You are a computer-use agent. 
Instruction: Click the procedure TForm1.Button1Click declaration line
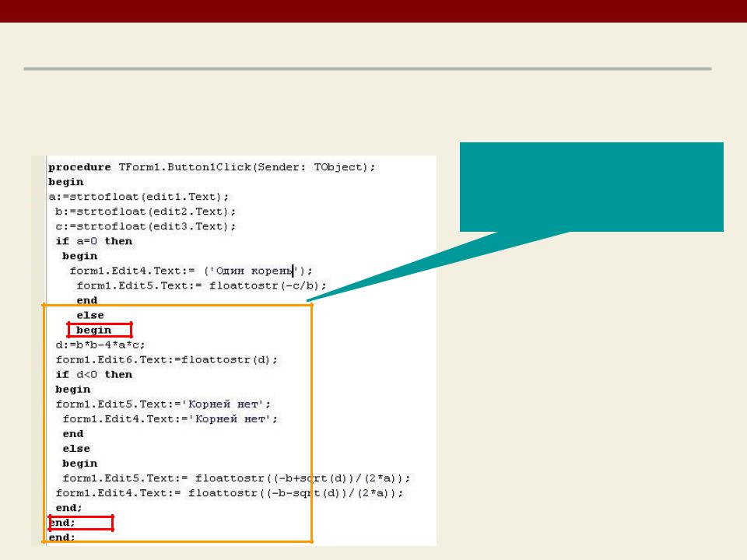(x=212, y=167)
